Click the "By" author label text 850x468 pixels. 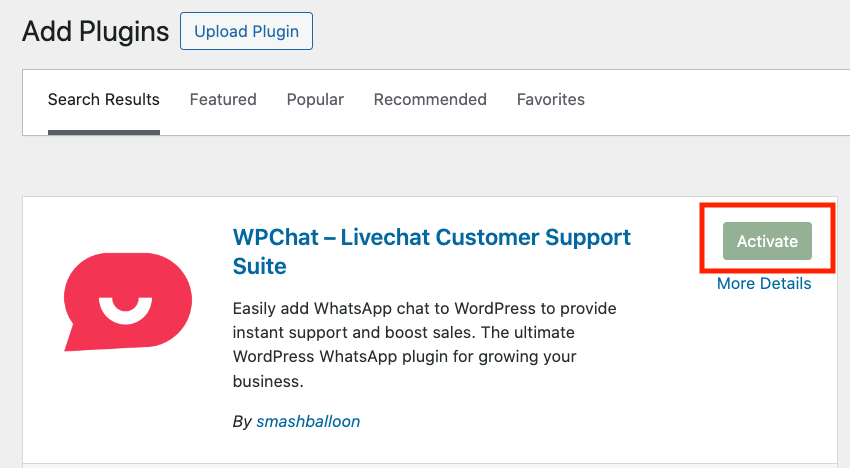(242, 422)
